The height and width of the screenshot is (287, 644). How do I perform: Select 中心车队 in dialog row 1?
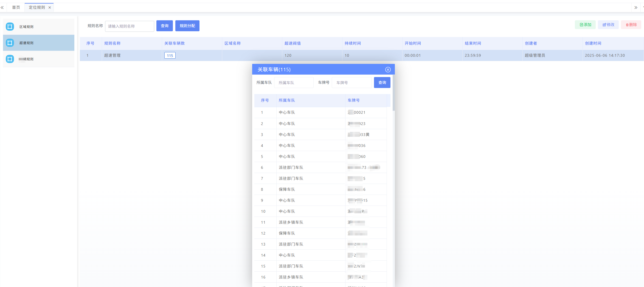click(x=287, y=112)
